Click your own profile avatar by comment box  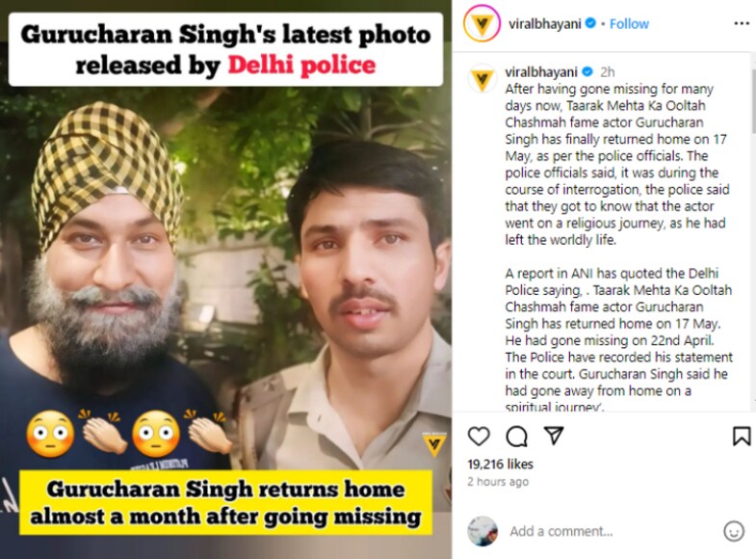click(482, 531)
